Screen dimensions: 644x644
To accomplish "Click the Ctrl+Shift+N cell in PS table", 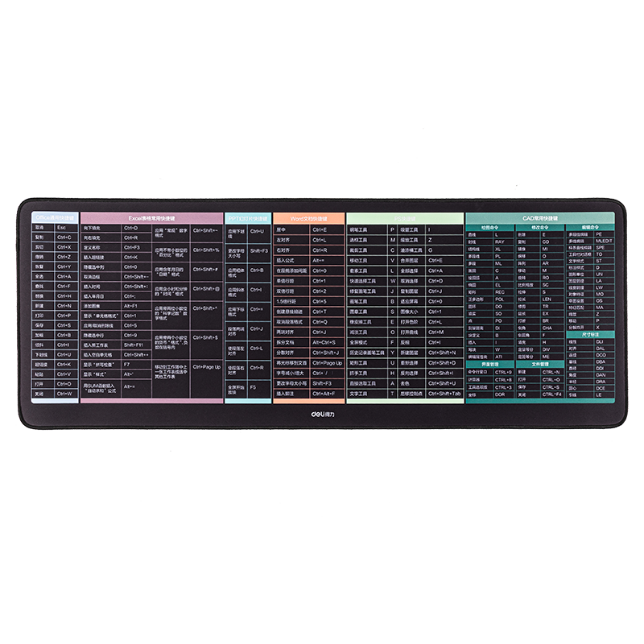I will (445, 353).
